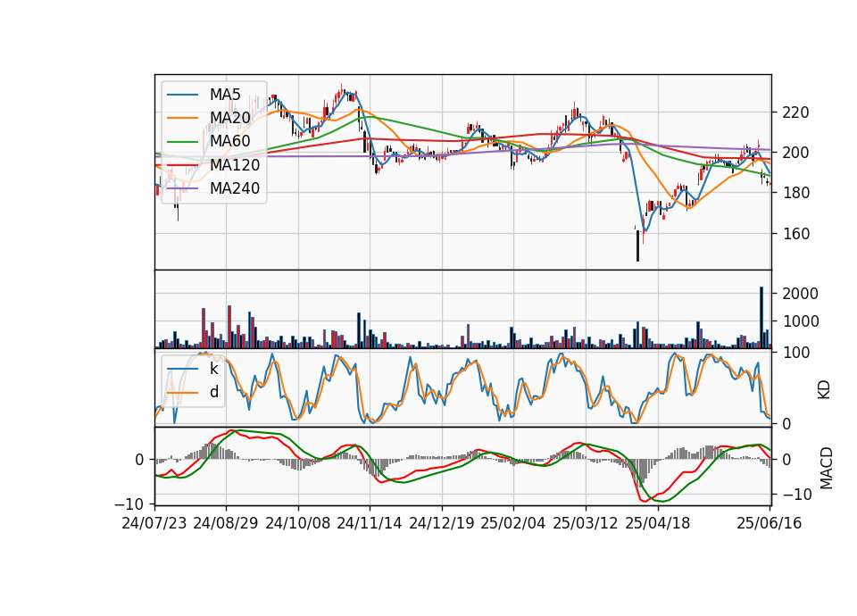
Task: Click the 24/12/19 date label
Action: pos(442,523)
